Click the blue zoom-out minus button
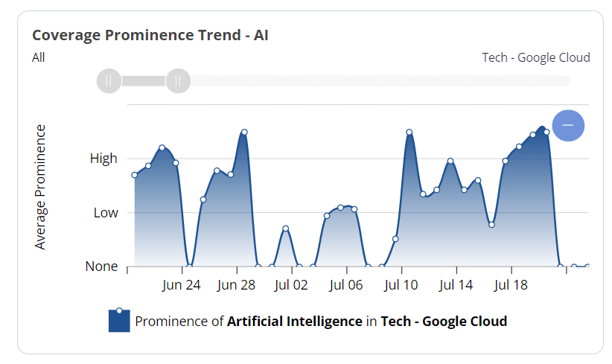Image resolution: width=612 pixels, height=364 pixels. point(568,125)
